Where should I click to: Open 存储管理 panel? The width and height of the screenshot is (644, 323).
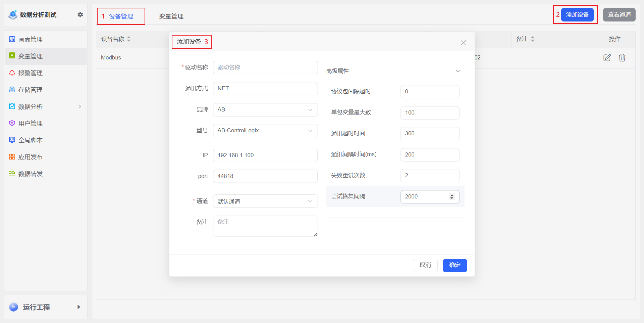tap(31, 90)
